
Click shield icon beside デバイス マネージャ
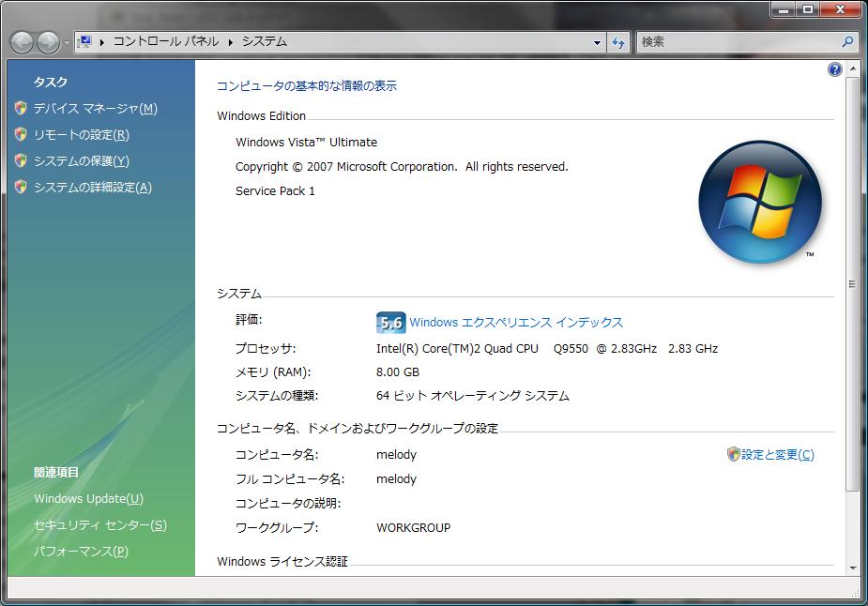(21, 108)
